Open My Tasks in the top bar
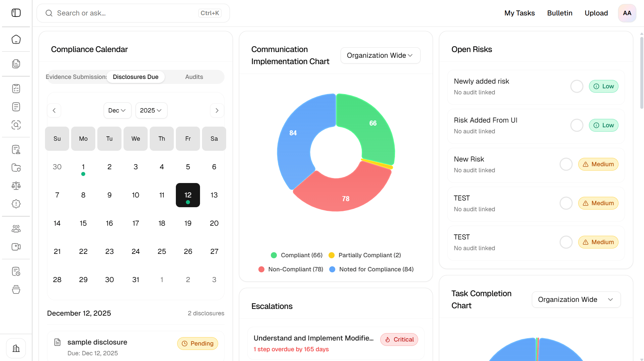Image resolution: width=644 pixels, height=361 pixels. point(519,13)
